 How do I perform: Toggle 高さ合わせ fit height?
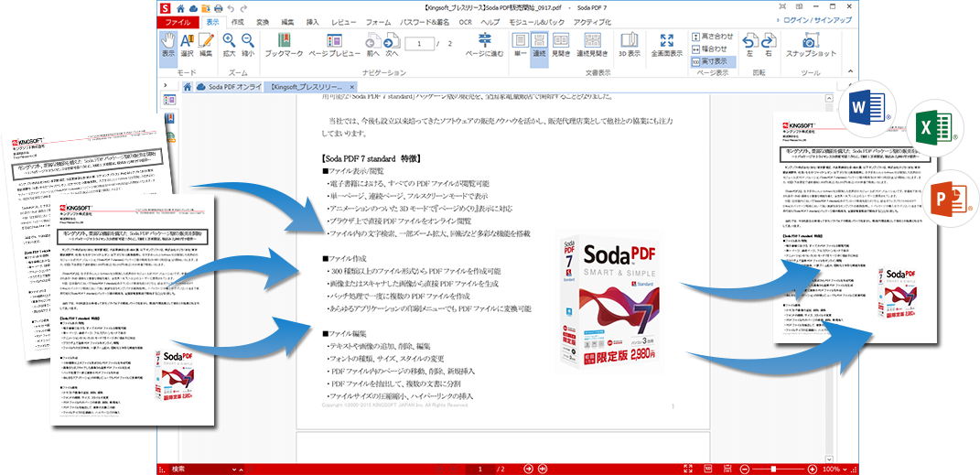(713, 37)
